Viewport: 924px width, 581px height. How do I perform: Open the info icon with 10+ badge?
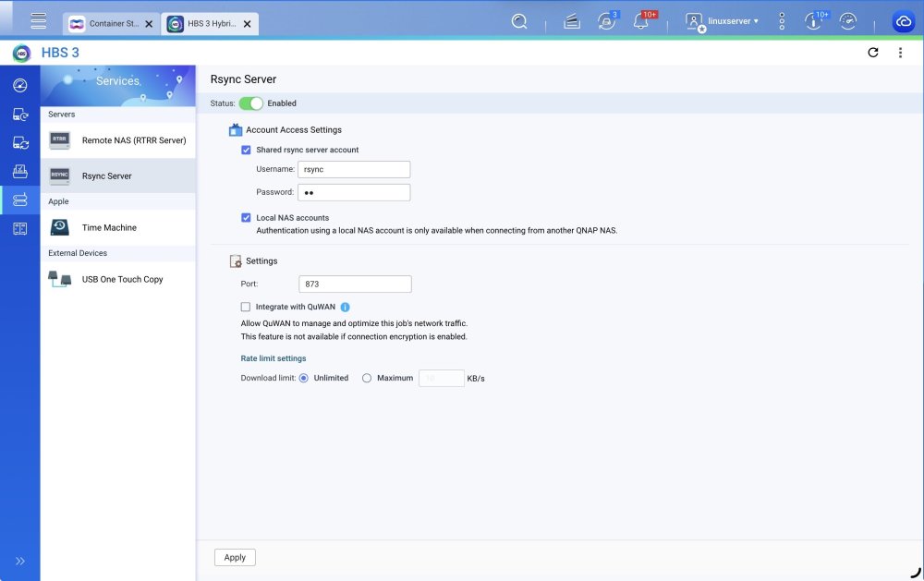[x=813, y=21]
